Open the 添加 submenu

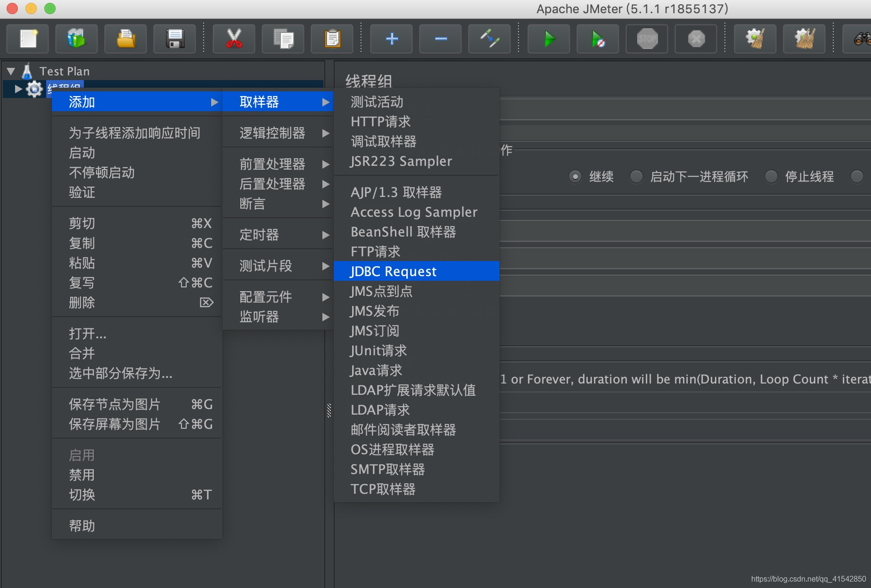coord(137,102)
